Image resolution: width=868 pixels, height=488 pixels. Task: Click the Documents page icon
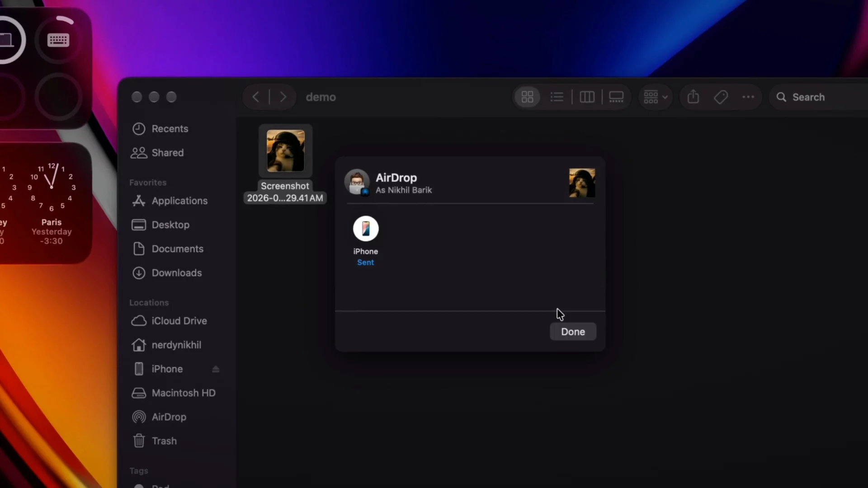click(139, 249)
